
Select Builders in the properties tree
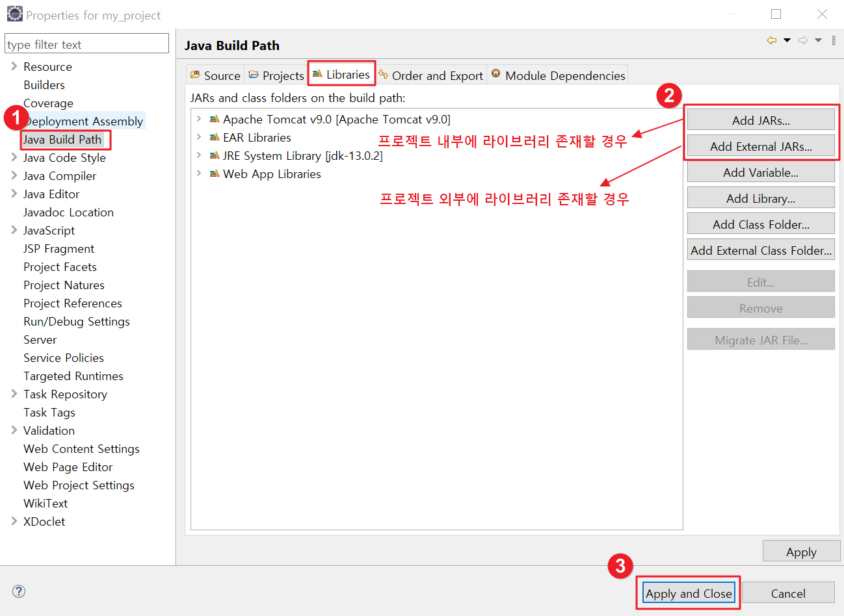pyautogui.click(x=44, y=84)
